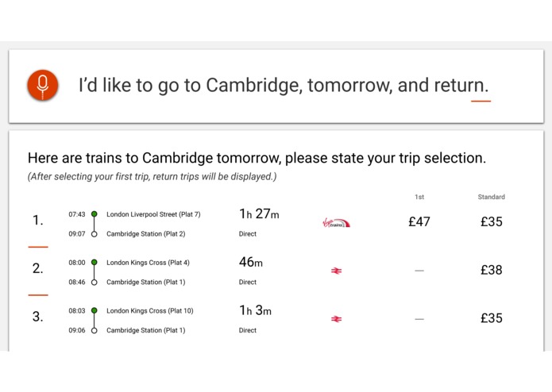552x392 pixels.
Task: Select trip option number 1
Action: (37, 221)
